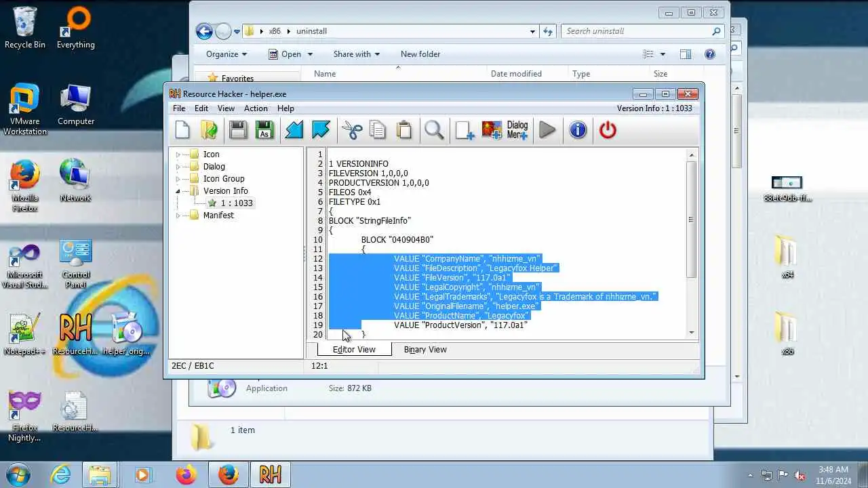Click the Add image resource icon
The height and width of the screenshot is (488, 868).
coord(492,129)
